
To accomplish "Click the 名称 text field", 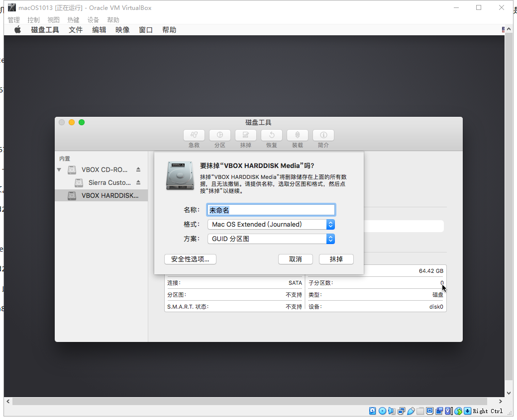I will click(x=271, y=210).
